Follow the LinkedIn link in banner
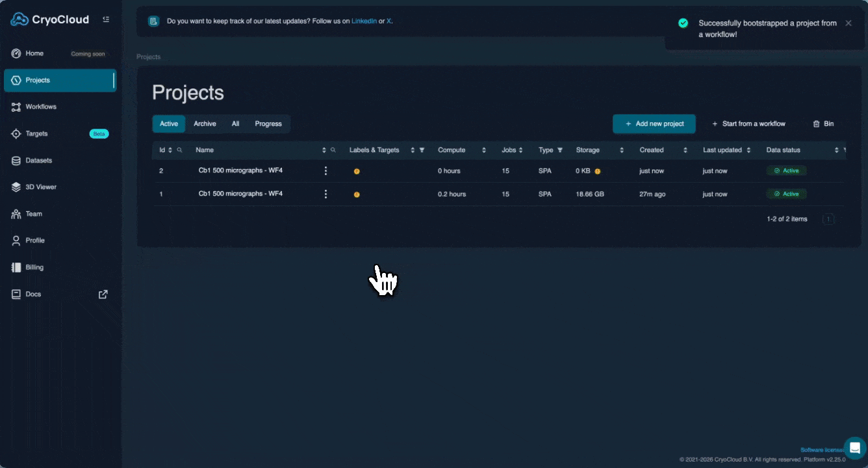Screen dimensions: 868x468 (364, 21)
